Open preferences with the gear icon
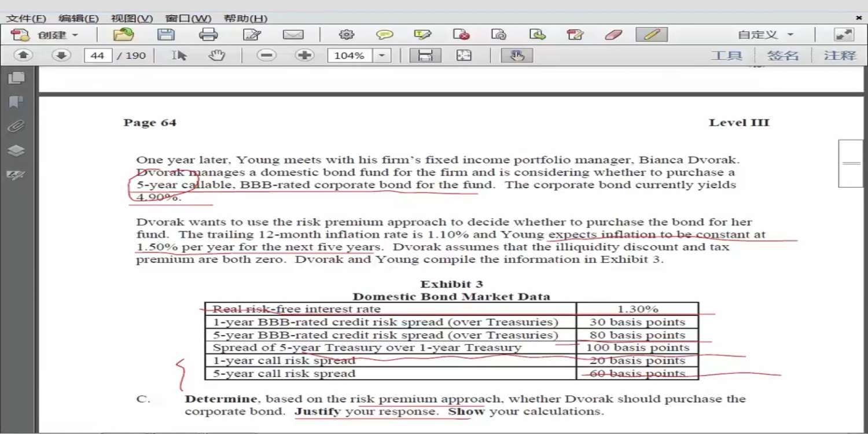The height and width of the screenshot is (434, 868). tap(347, 35)
